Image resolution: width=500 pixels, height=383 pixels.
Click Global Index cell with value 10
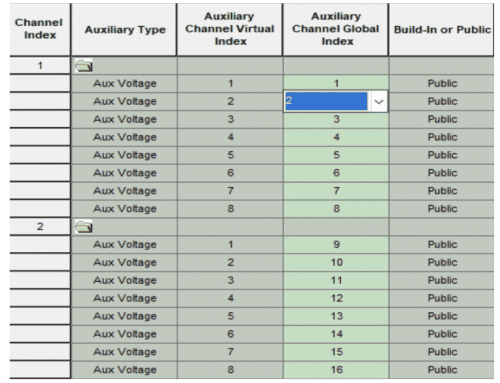336,263
